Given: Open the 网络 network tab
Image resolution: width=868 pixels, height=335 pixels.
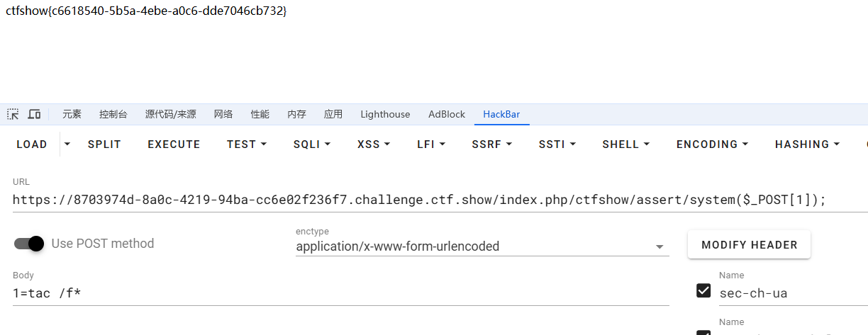Looking at the screenshot, I should [223, 114].
